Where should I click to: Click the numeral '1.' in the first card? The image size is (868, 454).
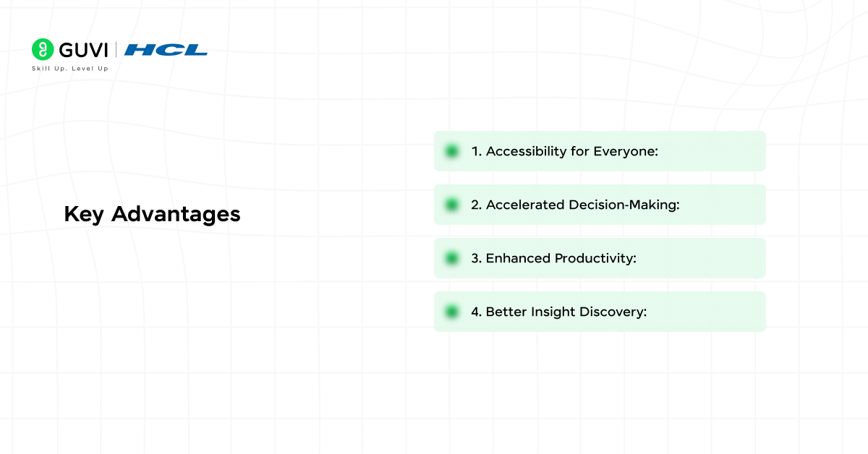(x=476, y=151)
